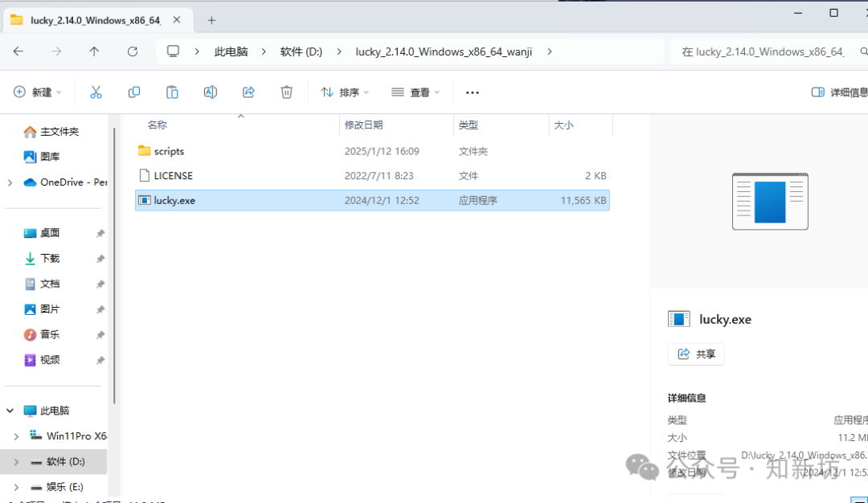Click 软件 (D:) in the address breadcrumb
Image resolution: width=868 pixels, height=503 pixels.
click(x=301, y=51)
